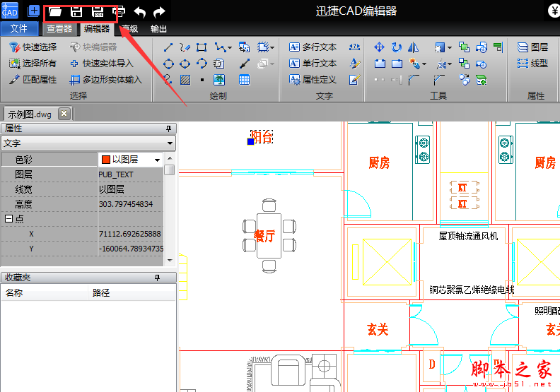560x392 pixels.
Task: Click the properties panel scrollbar down arrow
Action: click(170, 261)
